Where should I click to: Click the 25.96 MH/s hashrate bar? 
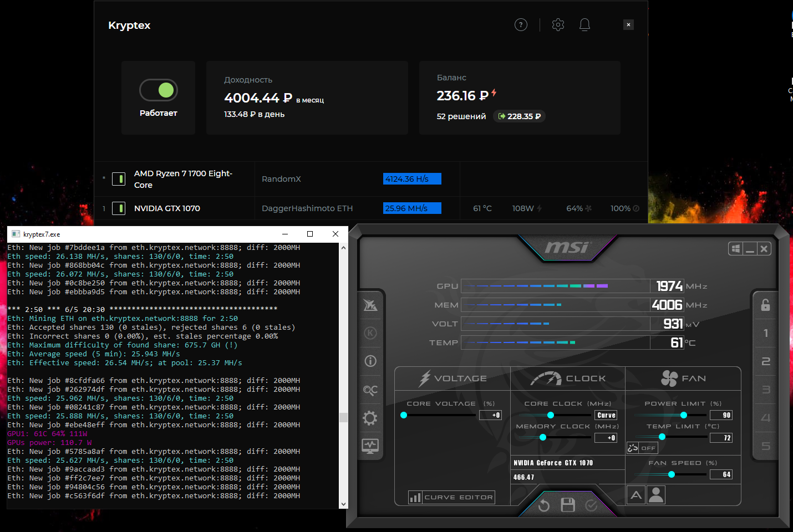click(412, 208)
